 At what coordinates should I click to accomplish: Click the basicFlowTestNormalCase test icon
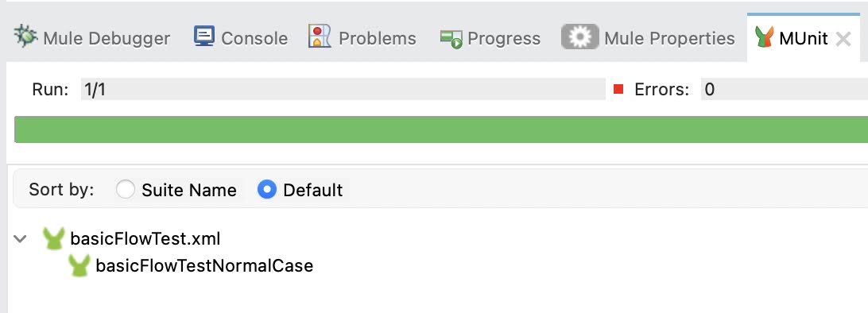79,266
